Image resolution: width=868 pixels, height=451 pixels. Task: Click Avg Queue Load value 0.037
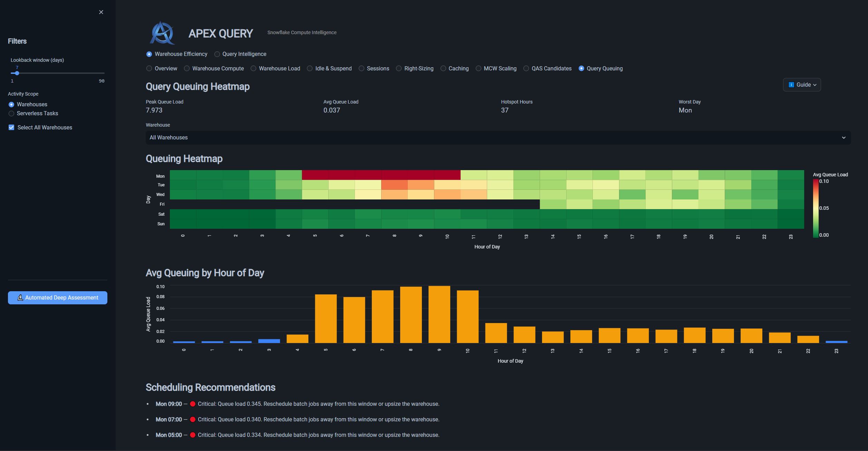332,110
